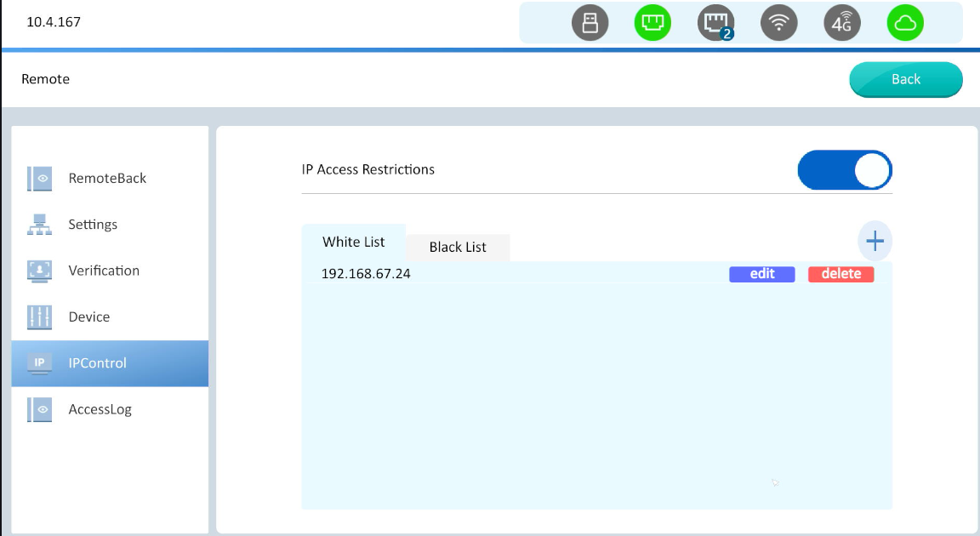Viewport: 980px width, 536px height.
Task: Delete the 192.168.67.24 whitelist entry
Action: point(840,274)
